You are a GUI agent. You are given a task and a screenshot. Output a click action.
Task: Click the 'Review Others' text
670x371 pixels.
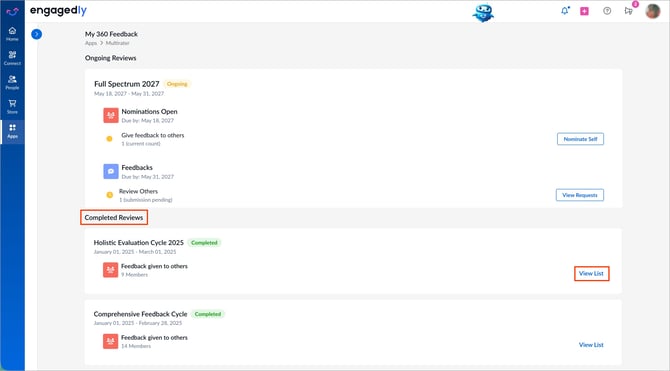[x=138, y=191]
